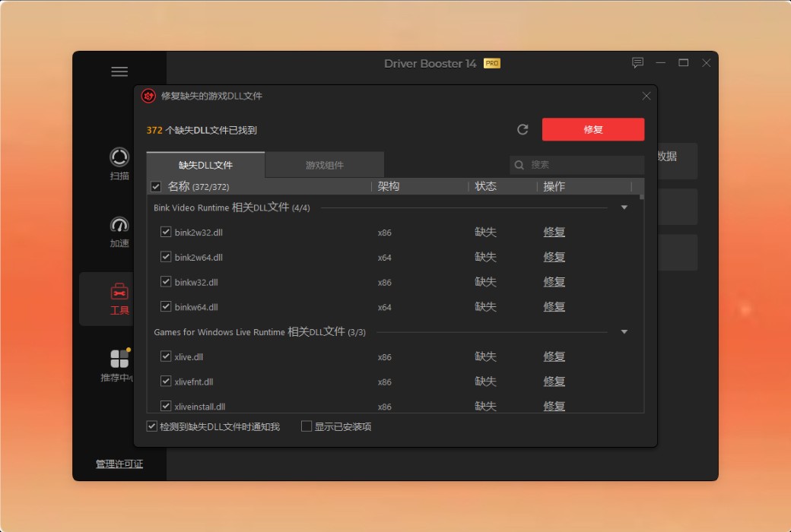Click 修复 link for binkw64.dll
This screenshot has width=791, height=532.
click(x=554, y=306)
